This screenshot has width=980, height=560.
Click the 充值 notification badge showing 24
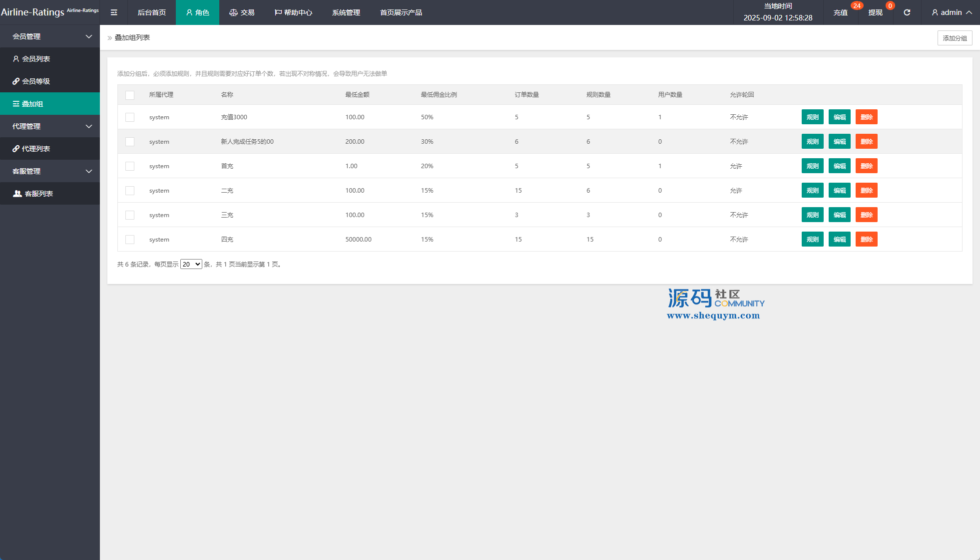[857, 6]
